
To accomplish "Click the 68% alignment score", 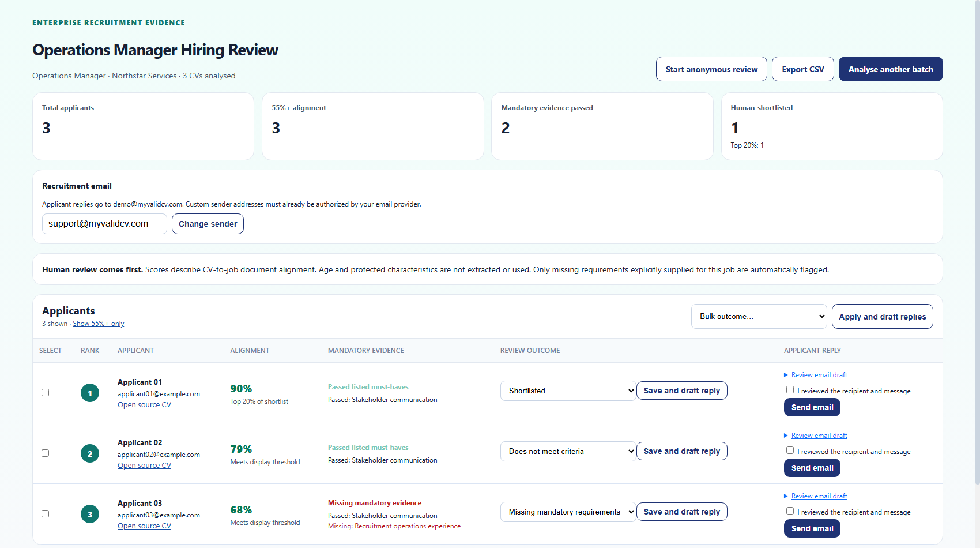I will click(x=241, y=510).
